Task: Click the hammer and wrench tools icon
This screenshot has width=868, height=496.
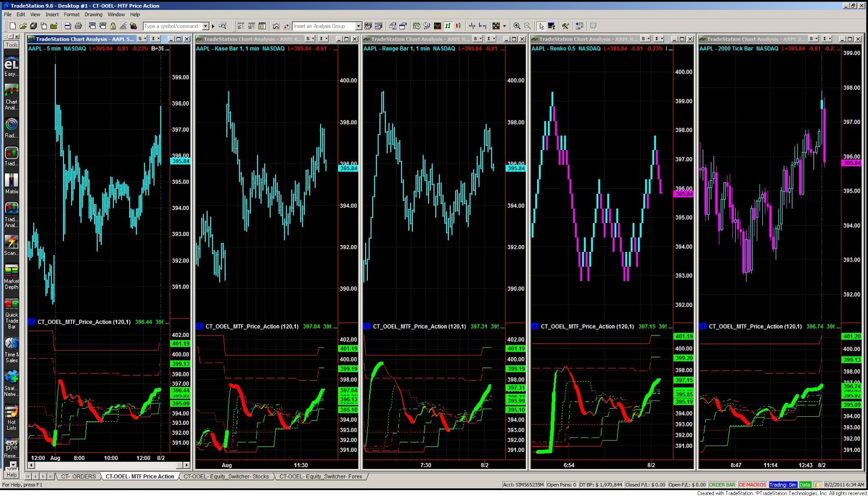Action: pyautogui.click(x=565, y=26)
